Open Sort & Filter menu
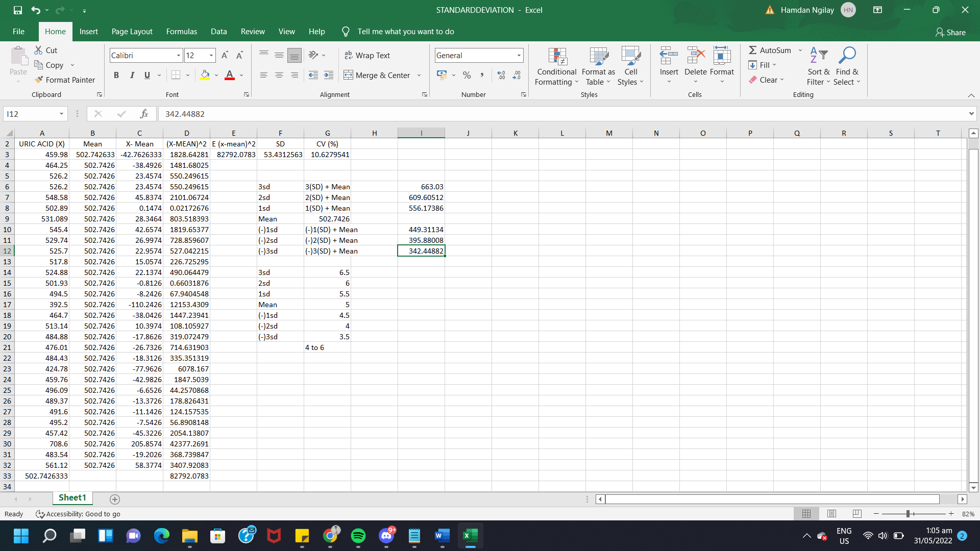Image resolution: width=980 pixels, height=551 pixels. (819, 66)
